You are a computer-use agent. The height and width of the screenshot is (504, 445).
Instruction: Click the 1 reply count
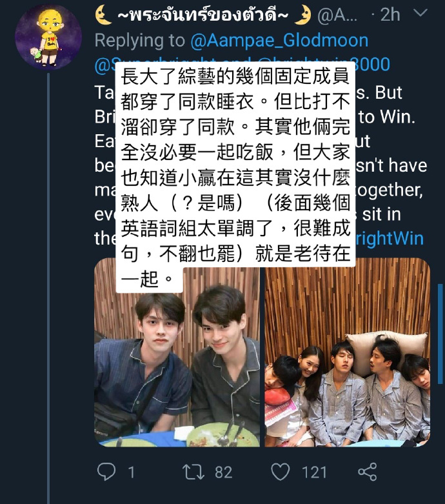[131, 472]
